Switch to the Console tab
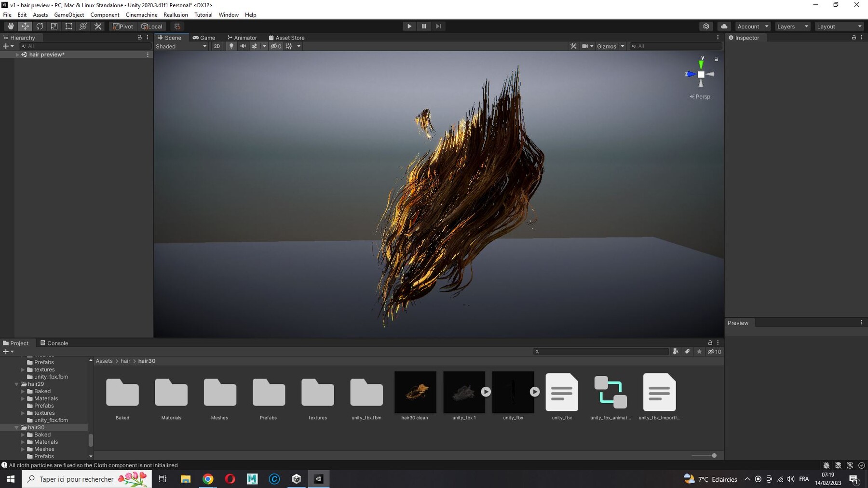The image size is (868, 488). click(54, 343)
